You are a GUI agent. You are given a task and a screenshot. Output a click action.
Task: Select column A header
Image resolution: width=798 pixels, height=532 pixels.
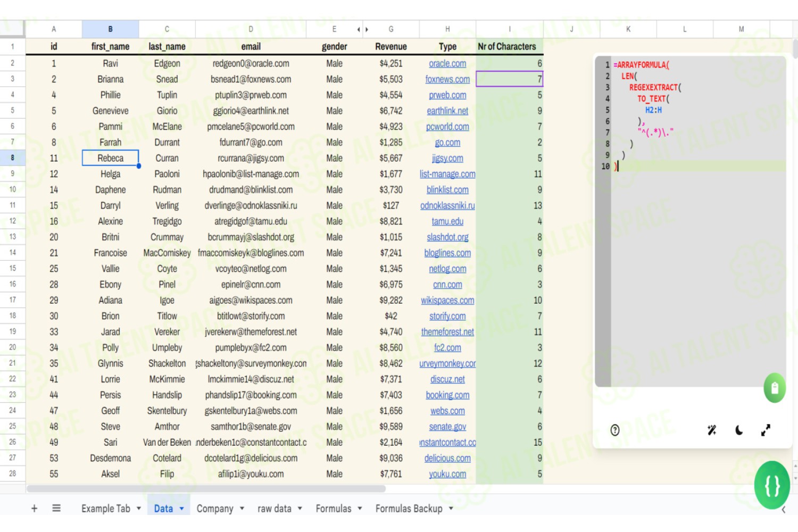coord(54,29)
